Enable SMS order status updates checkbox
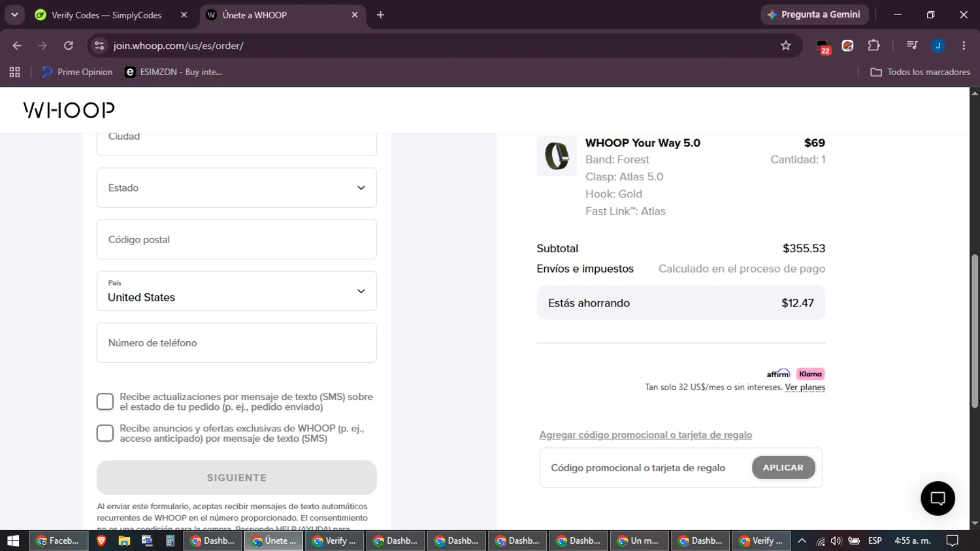 pos(105,402)
